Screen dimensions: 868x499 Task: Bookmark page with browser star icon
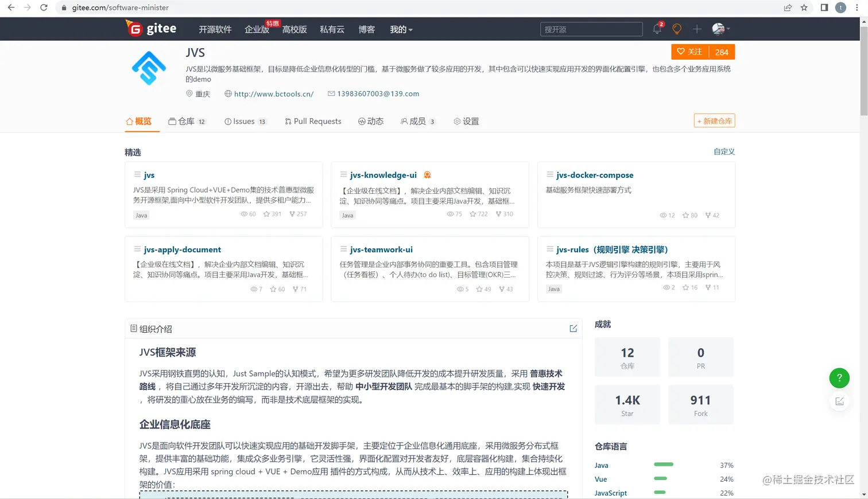(804, 7)
